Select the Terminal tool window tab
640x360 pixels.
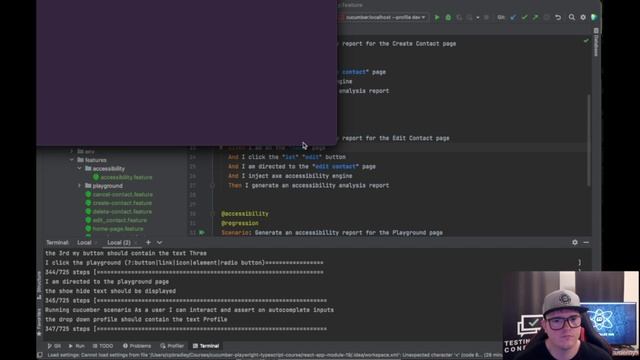click(x=206, y=346)
